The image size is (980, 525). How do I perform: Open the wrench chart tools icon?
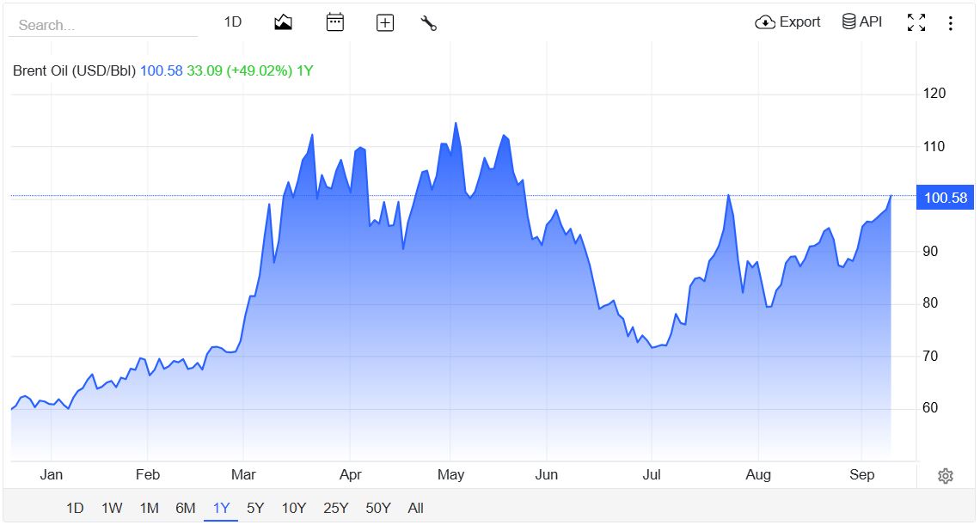coord(429,23)
